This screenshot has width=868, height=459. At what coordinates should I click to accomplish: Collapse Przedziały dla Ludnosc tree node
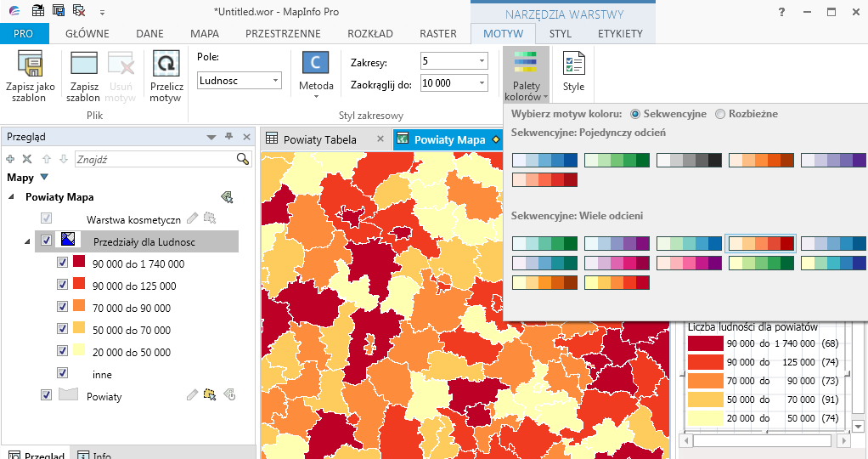pos(27,241)
